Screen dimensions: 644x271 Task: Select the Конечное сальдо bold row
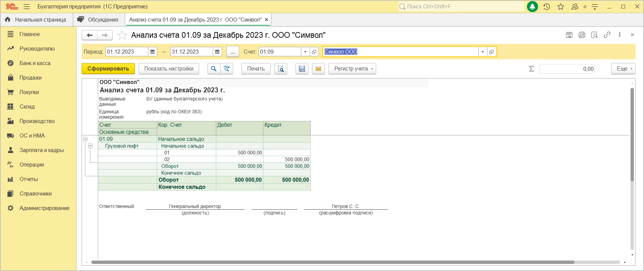204,187
